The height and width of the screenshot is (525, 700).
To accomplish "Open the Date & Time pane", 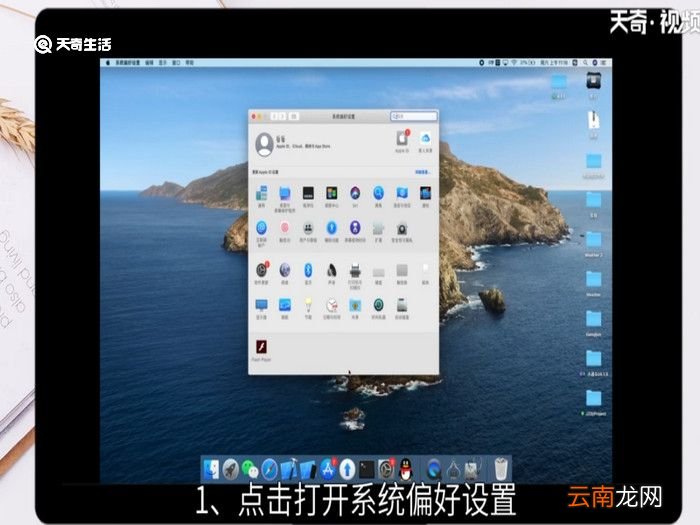I will click(331, 305).
